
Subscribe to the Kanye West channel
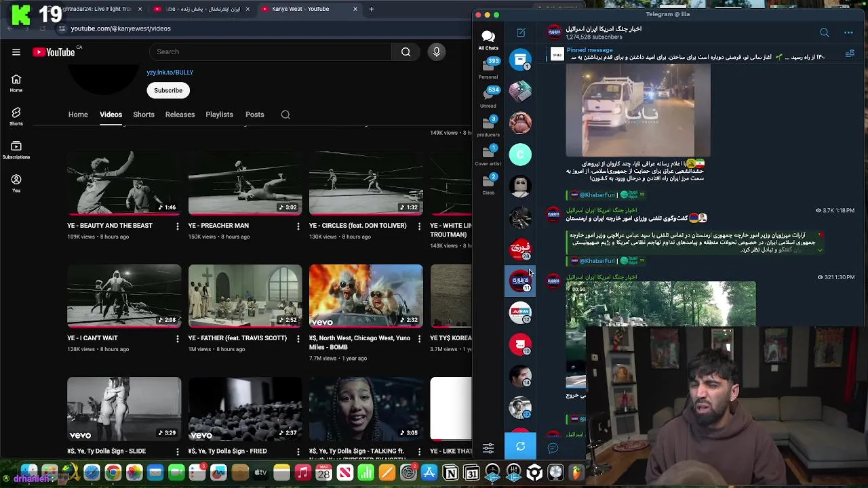pos(168,90)
